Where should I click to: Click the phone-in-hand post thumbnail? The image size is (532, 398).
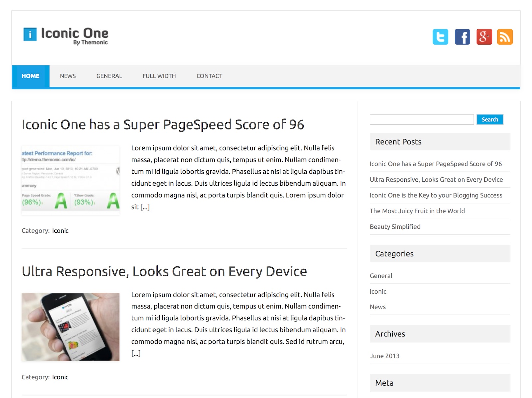click(70, 327)
